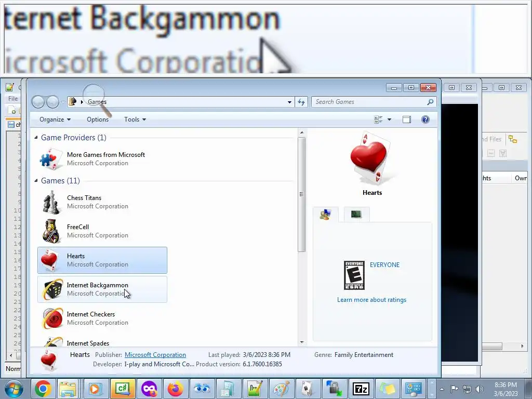Open Windows Explorer from taskbar
The image size is (532, 399).
(x=68, y=389)
